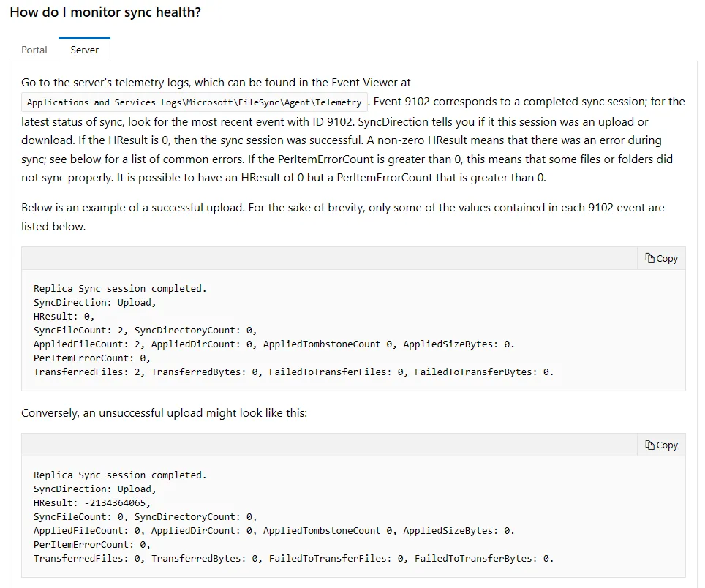
Task: Click "PerItemErrorCount: 0," in the second code block
Action: click(92, 544)
